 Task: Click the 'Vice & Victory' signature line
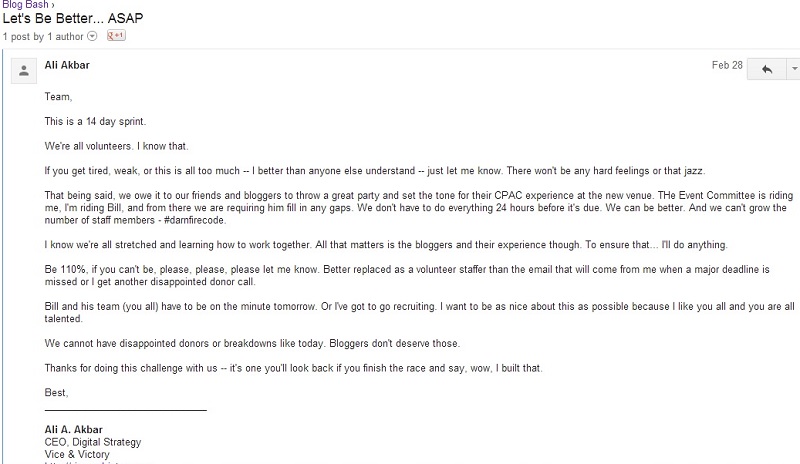click(x=77, y=454)
